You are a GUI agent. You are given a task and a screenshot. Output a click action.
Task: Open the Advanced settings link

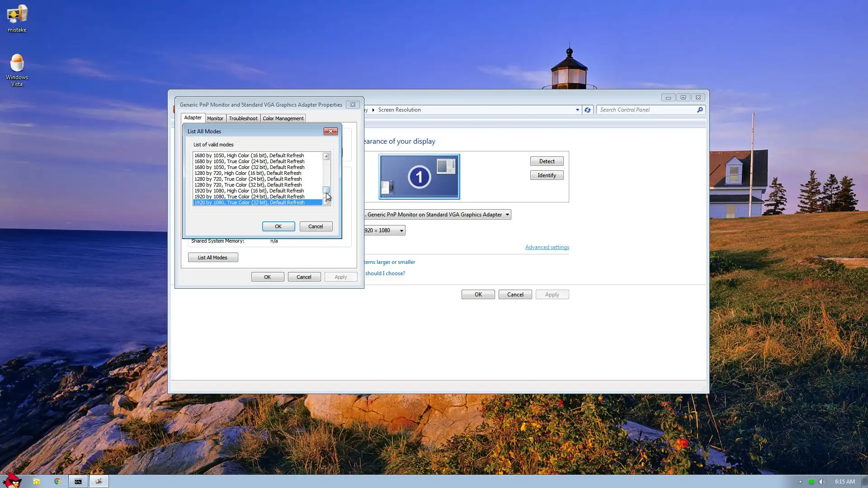(x=547, y=247)
